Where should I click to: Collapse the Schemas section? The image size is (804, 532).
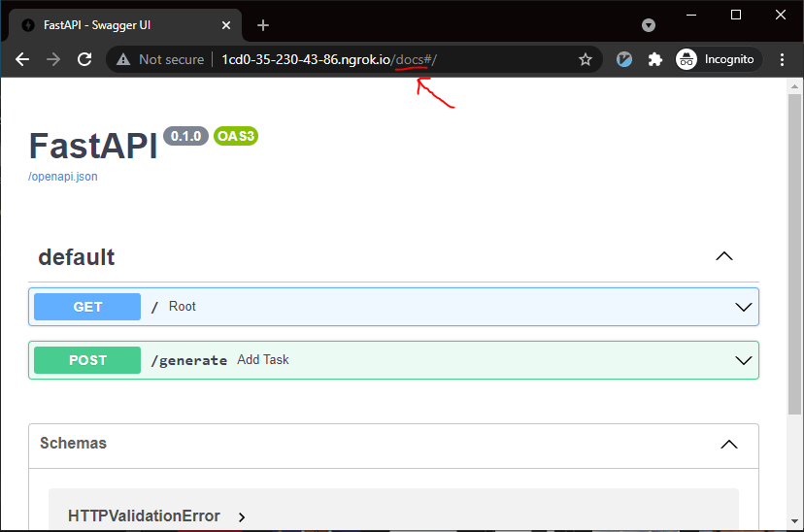coord(729,444)
